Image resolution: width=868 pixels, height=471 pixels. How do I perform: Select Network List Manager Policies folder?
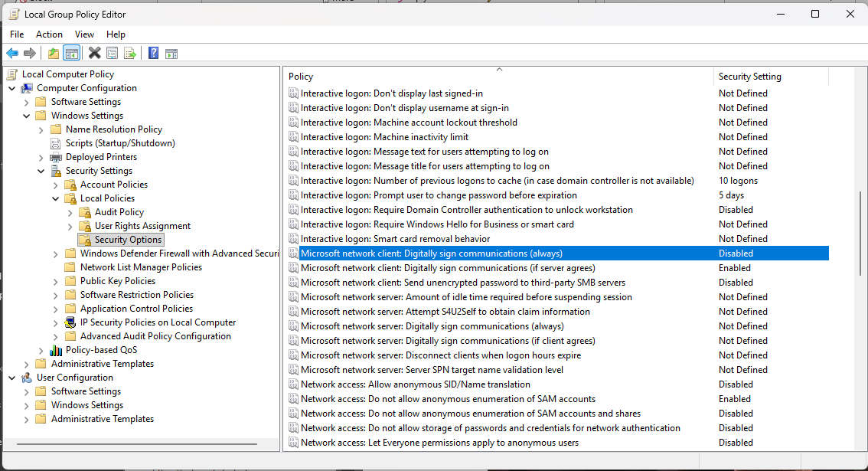[x=141, y=267]
